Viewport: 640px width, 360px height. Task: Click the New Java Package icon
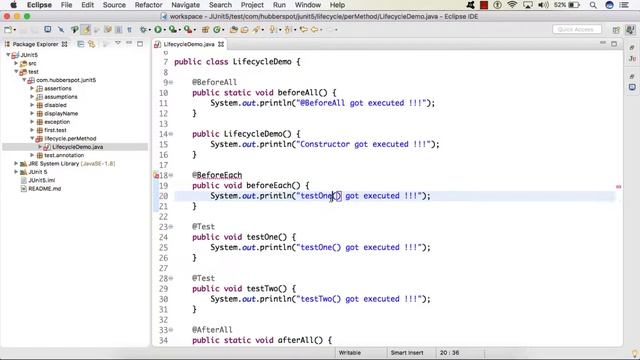click(x=206, y=29)
